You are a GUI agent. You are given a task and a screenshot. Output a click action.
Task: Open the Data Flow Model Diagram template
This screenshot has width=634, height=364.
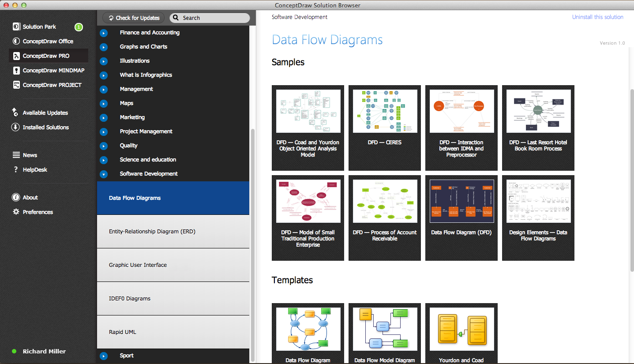(x=385, y=333)
